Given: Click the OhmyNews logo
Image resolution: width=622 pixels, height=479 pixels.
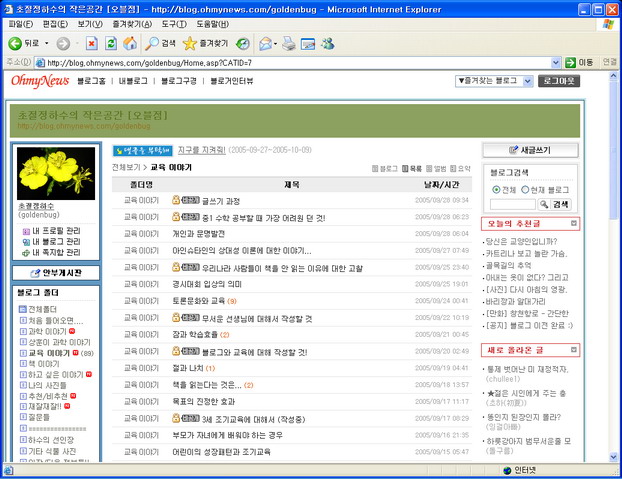Looking at the screenshot, I should click(40, 80).
